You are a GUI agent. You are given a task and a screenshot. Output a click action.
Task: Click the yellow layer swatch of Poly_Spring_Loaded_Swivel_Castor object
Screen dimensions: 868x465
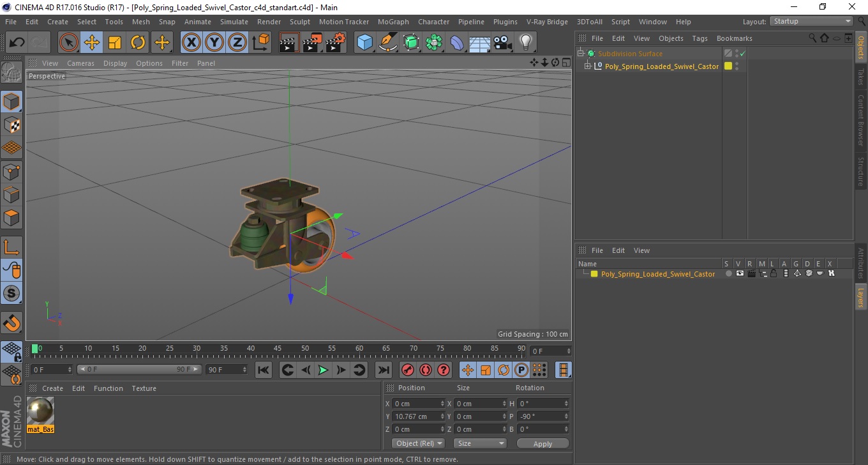point(728,66)
